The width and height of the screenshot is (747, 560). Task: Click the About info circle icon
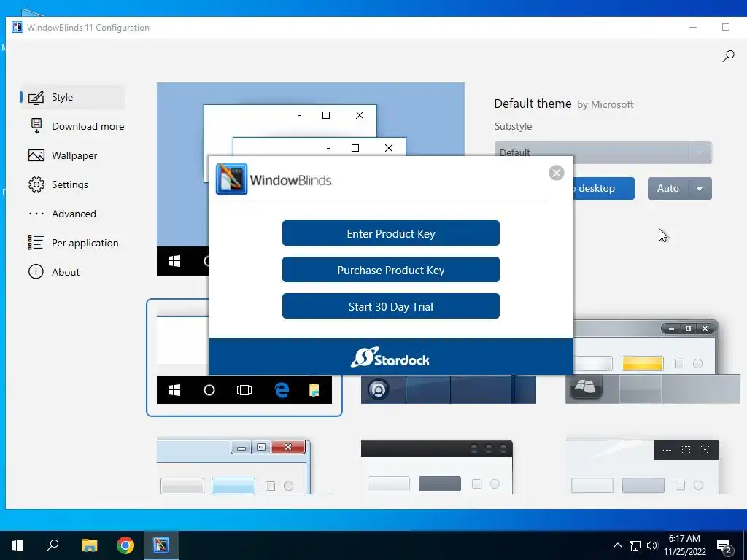(x=36, y=272)
